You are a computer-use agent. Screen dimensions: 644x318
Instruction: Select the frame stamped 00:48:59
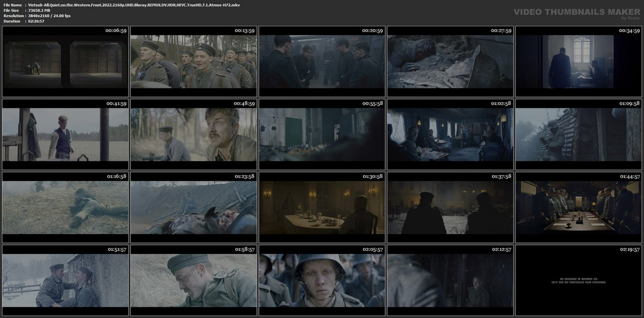pyautogui.click(x=194, y=134)
